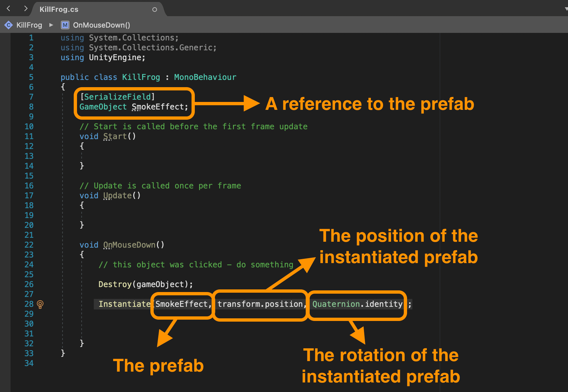
Task: Select KillFrog in the breadcrumb bar
Action: (x=29, y=25)
